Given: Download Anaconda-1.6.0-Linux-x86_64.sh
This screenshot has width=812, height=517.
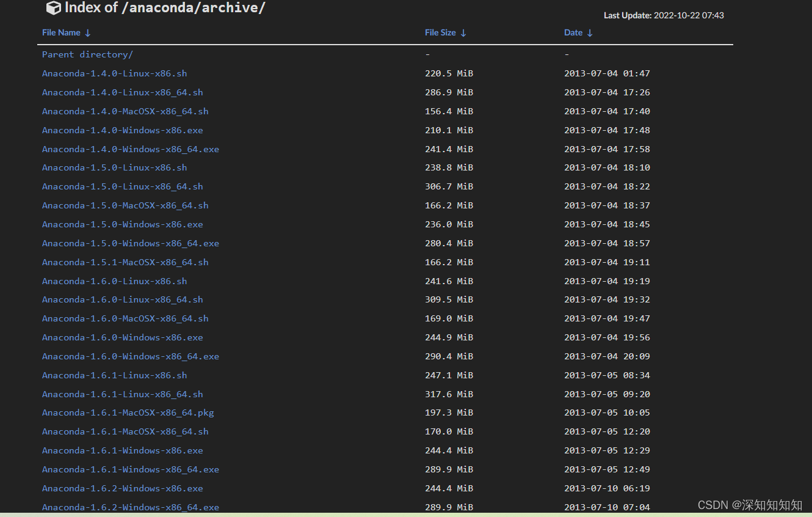Looking at the screenshot, I should click(123, 299).
